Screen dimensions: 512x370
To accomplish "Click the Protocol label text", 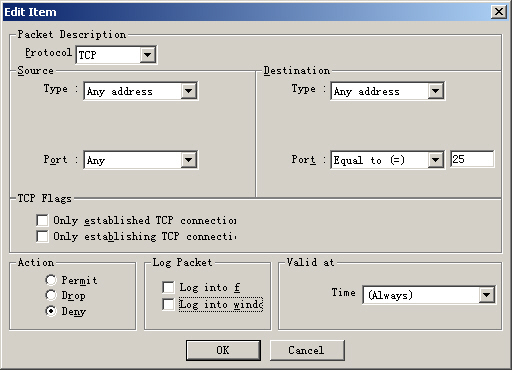I will click(48, 53).
